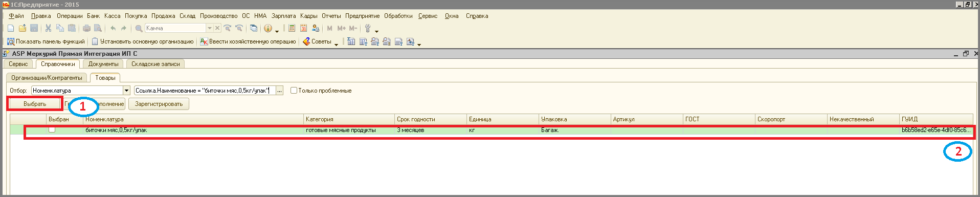
Task: Clear the search field with X icon
Action: tap(217, 28)
